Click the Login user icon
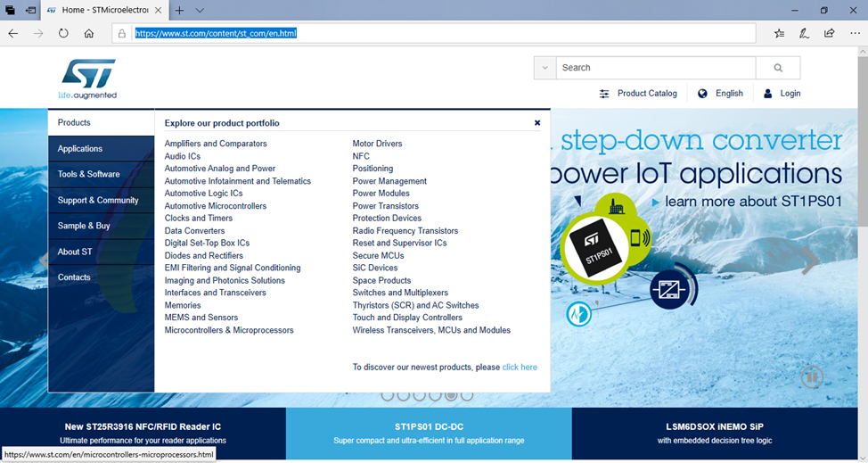The width and height of the screenshot is (868, 463). (x=768, y=94)
